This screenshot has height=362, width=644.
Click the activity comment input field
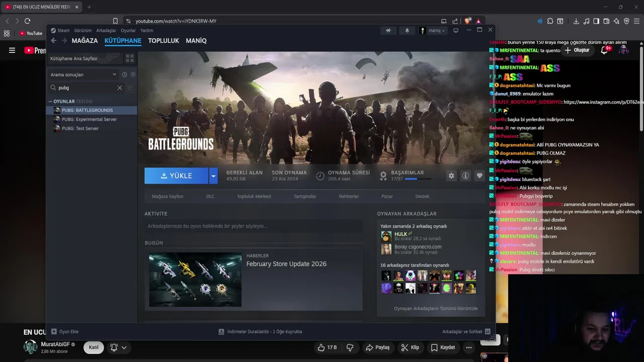[254, 226]
